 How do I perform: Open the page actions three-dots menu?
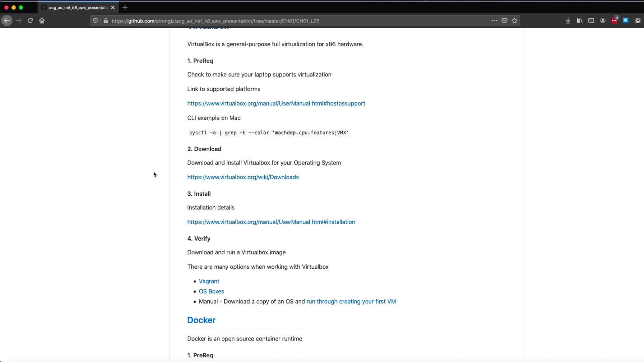494,21
